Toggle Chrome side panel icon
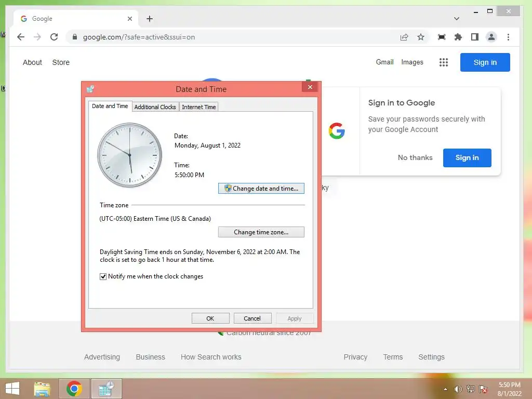 coord(475,37)
